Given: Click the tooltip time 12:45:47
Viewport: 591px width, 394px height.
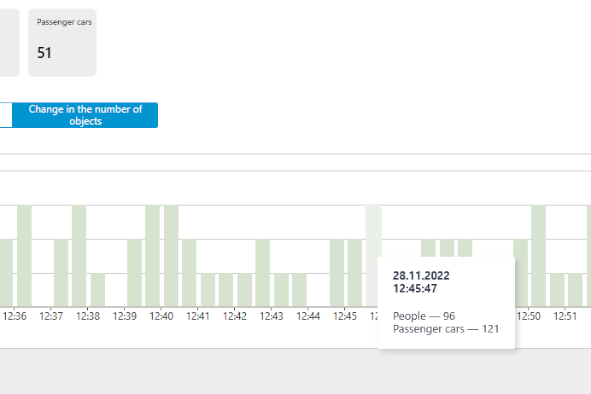Looking at the screenshot, I should pos(415,288).
